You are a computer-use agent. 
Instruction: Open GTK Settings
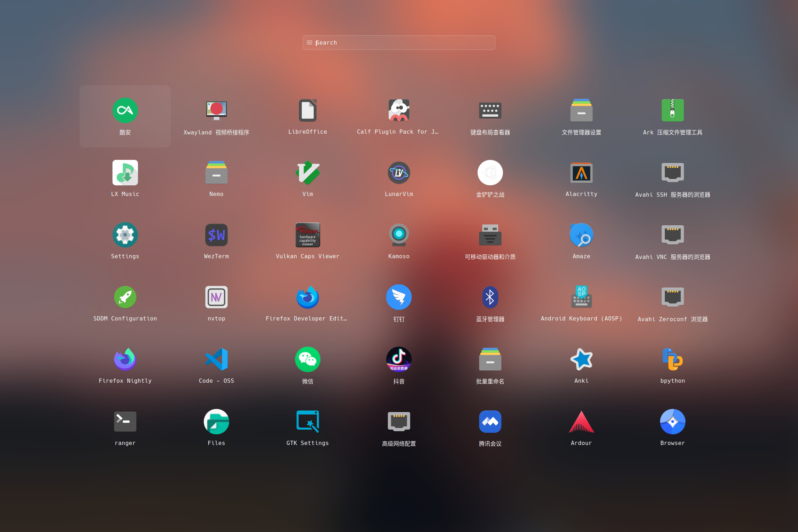pyautogui.click(x=307, y=422)
